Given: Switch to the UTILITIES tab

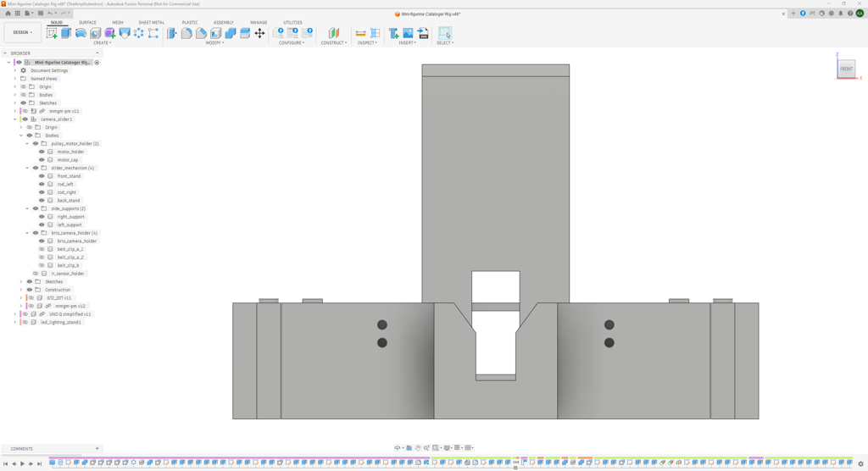Looking at the screenshot, I should [x=292, y=23].
